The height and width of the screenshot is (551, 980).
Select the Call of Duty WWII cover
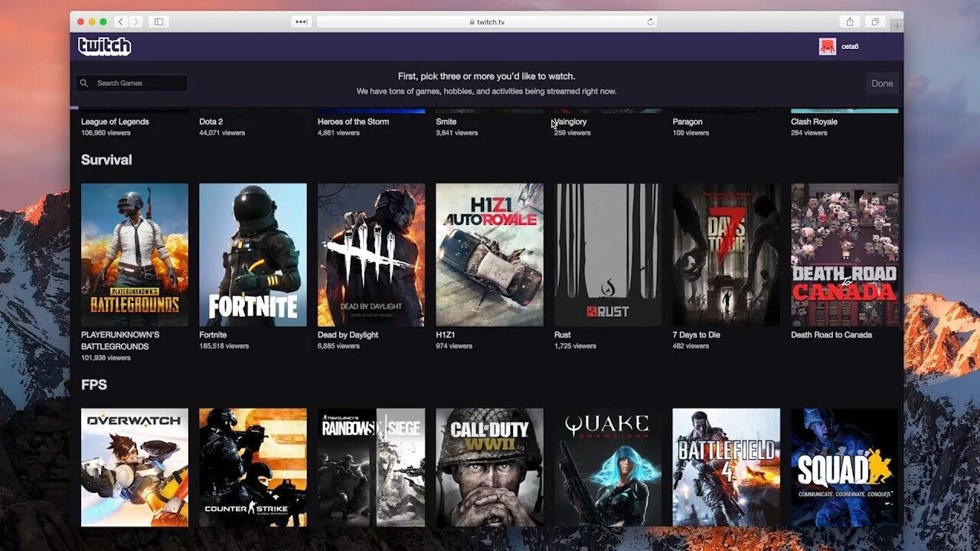point(489,467)
